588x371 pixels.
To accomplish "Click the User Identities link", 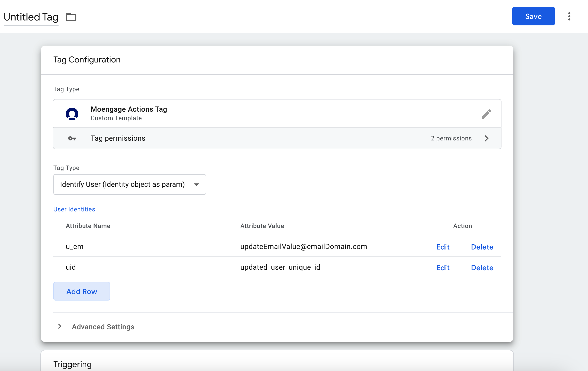I will pos(74,209).
